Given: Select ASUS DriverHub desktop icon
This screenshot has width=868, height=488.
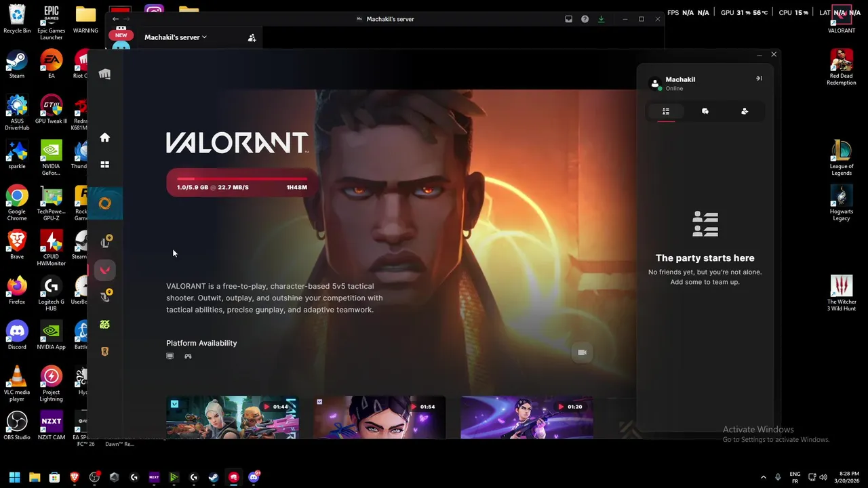Looking at the screenshot, I should [17, 113].
